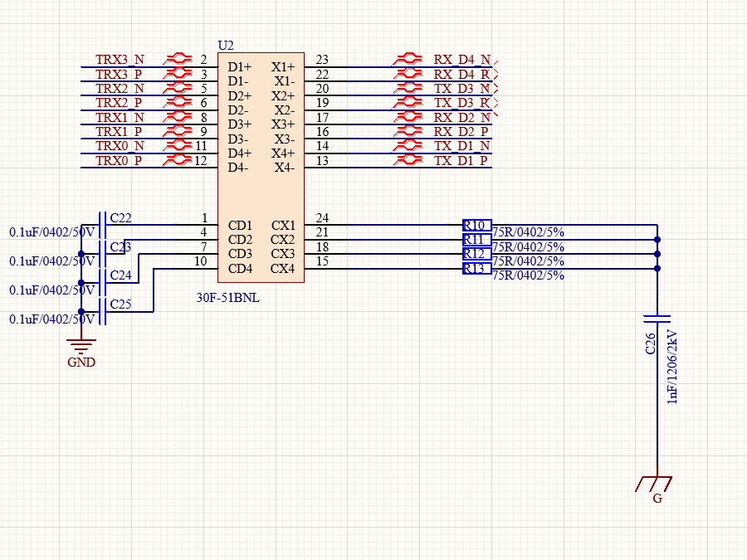747x560 pixels.
Task: Click the TRX1_N net label text
Action: click(120, 117)
